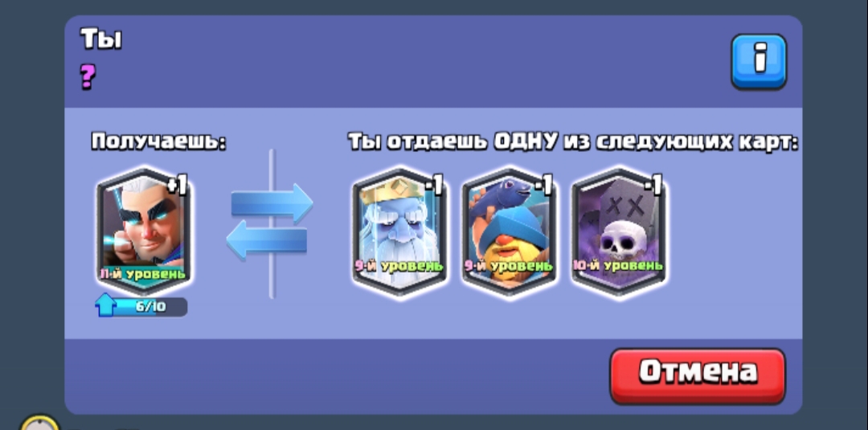This screenshot has width=868, height=430.
Task: Choose the Fisherman card to trade
Action: (x=510, y=230)
